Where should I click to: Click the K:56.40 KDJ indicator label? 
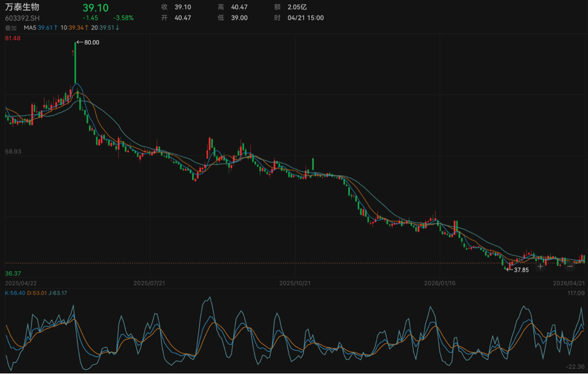pyautogui.click(x=15, y=293)
